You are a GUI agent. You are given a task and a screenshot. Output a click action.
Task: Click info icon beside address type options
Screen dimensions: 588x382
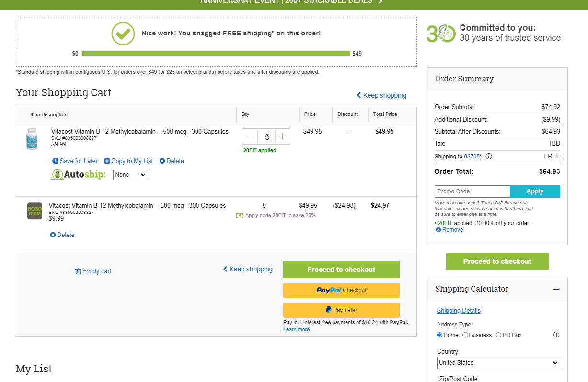[x=556, y=335]
